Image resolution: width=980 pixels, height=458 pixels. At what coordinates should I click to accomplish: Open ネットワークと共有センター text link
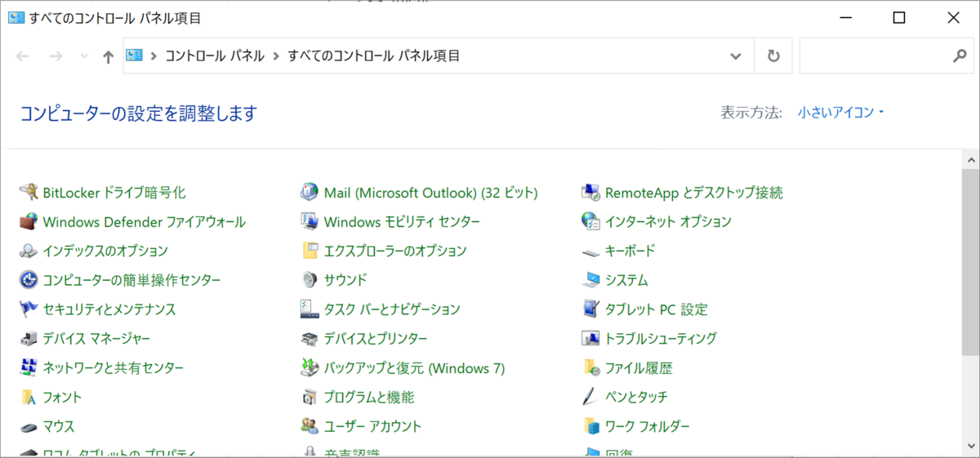[x=114, y=367]
